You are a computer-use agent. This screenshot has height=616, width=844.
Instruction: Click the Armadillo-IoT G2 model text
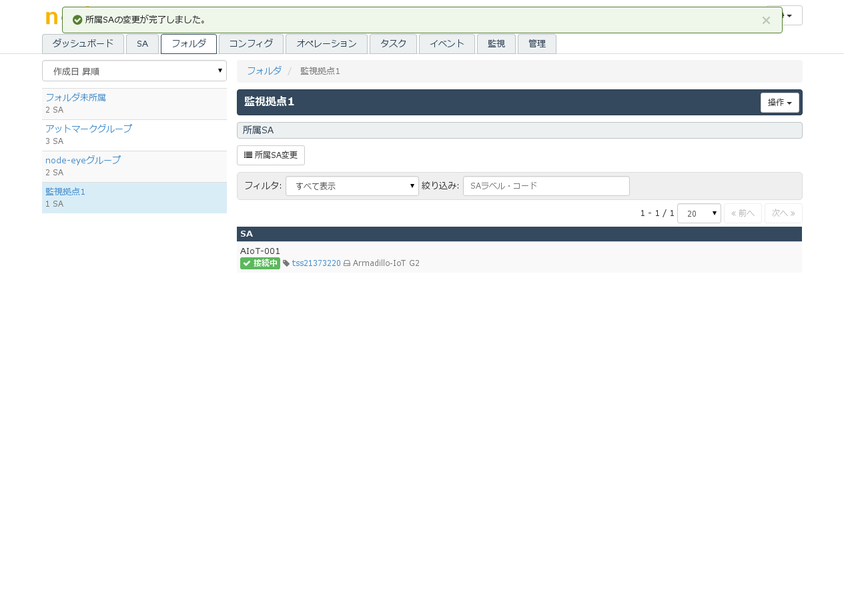[x=386, y=263]
